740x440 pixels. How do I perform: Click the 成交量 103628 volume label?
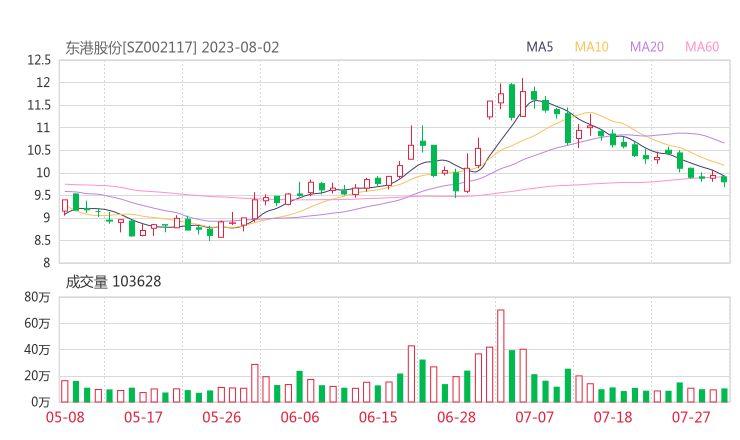[113, 282]
